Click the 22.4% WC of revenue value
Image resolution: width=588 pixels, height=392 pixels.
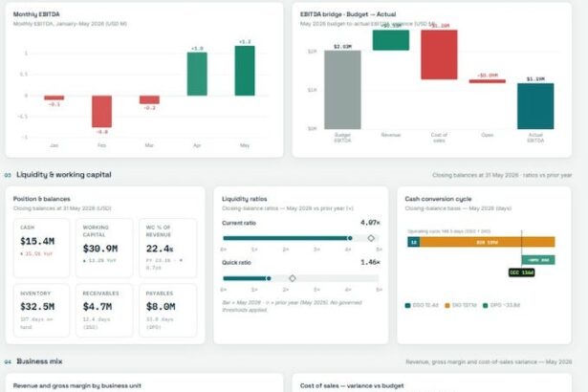click(160, 249)
